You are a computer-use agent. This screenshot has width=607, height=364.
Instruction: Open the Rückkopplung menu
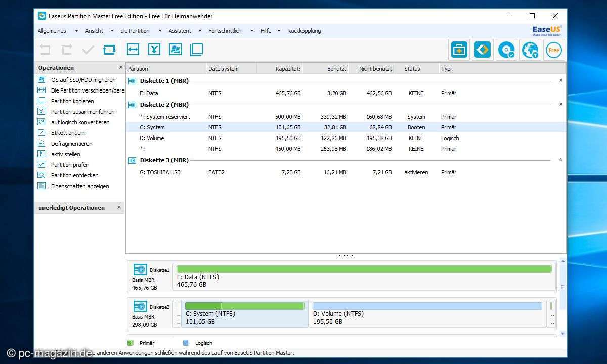(304, 31)
